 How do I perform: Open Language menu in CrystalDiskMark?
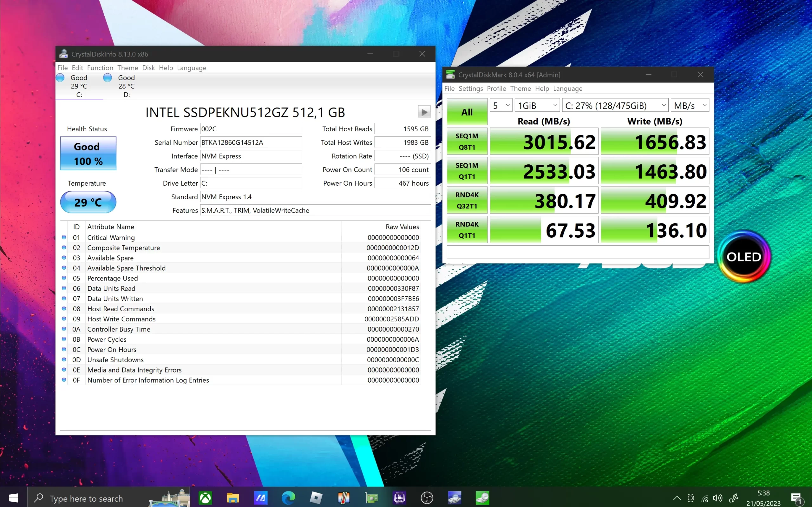coord(567,89)
